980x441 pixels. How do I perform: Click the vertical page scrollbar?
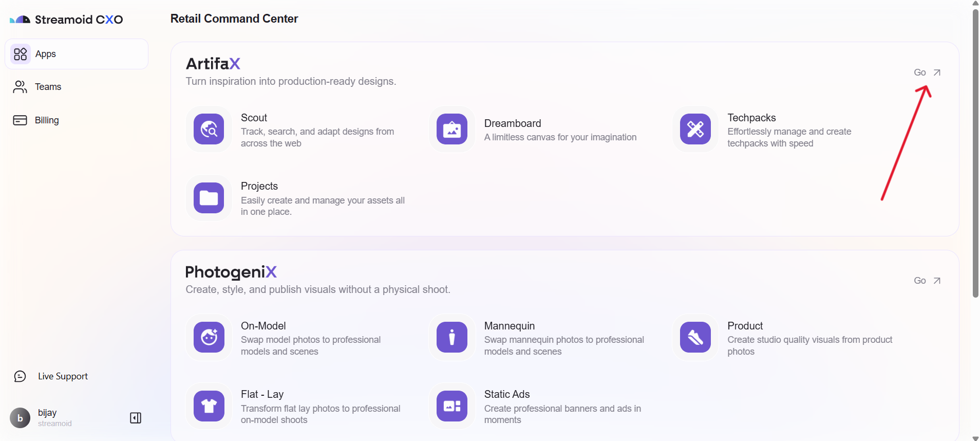pos(975,154)
